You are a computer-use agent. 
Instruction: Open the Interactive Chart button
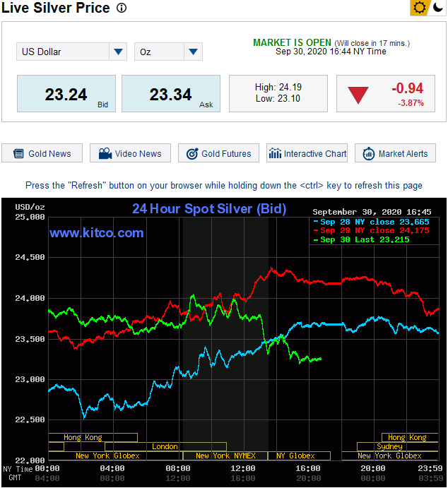(307, 153)
